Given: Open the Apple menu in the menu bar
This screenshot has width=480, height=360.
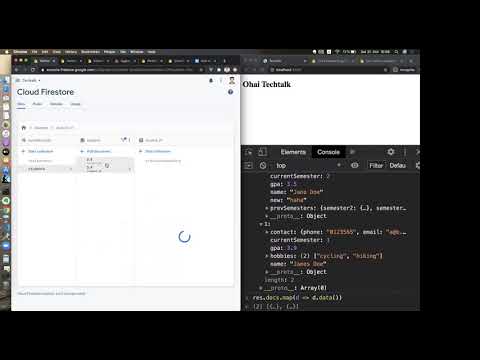Looking at the screenshot, I should 6,52.
